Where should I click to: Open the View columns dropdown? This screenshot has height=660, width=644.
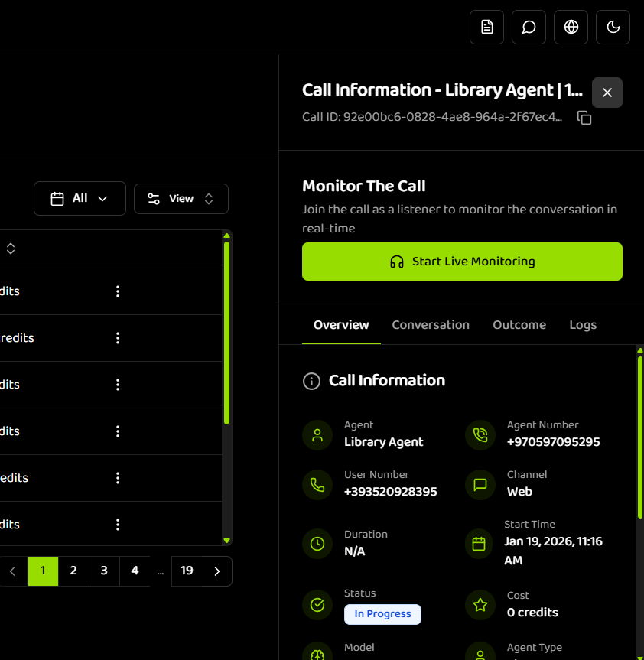(x=181, y=198)
